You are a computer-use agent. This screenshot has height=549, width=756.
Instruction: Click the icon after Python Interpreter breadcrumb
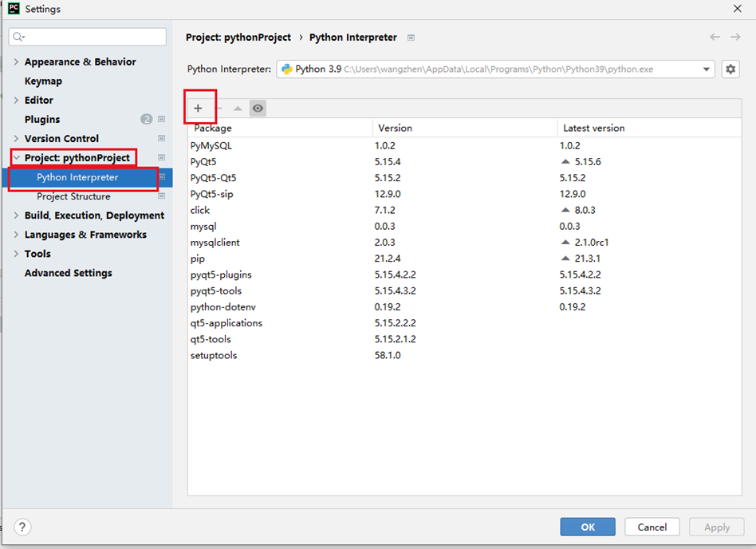(x=411, y=38)
